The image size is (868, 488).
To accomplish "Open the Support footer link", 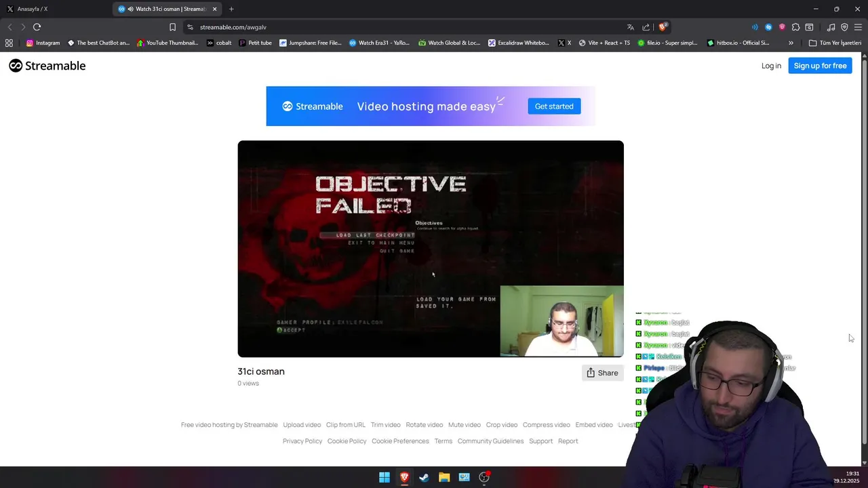I will [x=540, y=441].
